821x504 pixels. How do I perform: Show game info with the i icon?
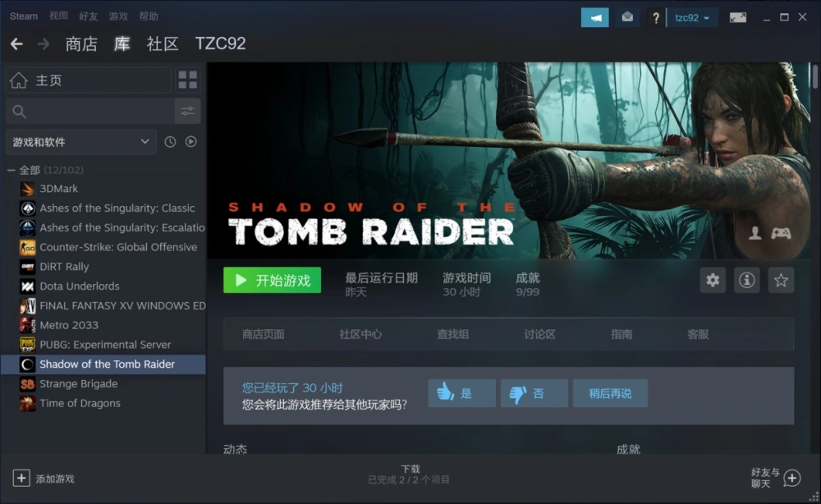[746, 280]
